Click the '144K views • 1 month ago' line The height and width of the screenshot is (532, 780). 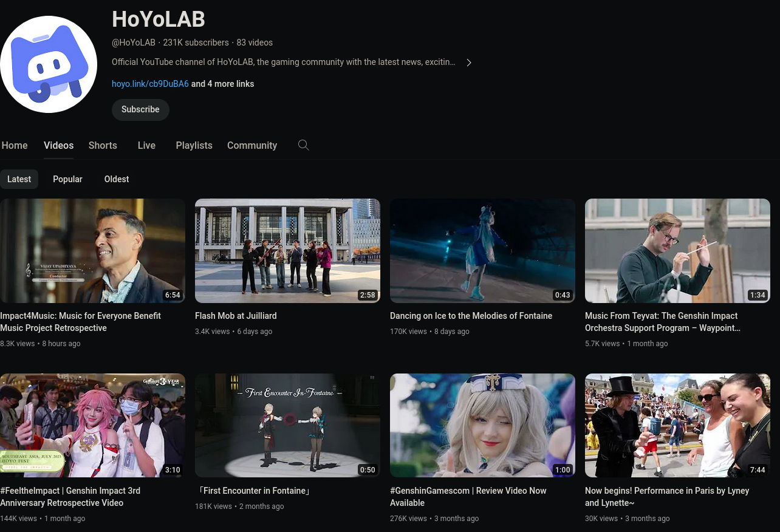[43, 519]
